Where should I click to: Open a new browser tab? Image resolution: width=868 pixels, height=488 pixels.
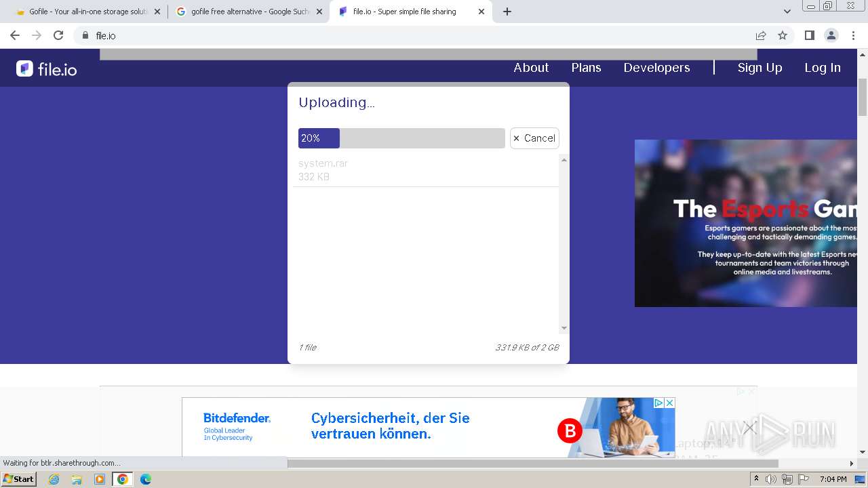[507, 12]
